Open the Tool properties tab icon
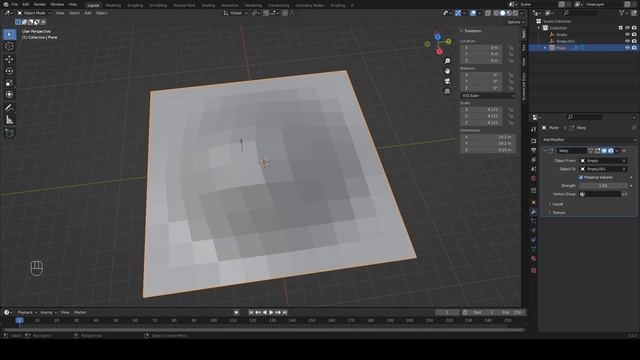This screenshot has width=640, height=360. pos(533,129)
